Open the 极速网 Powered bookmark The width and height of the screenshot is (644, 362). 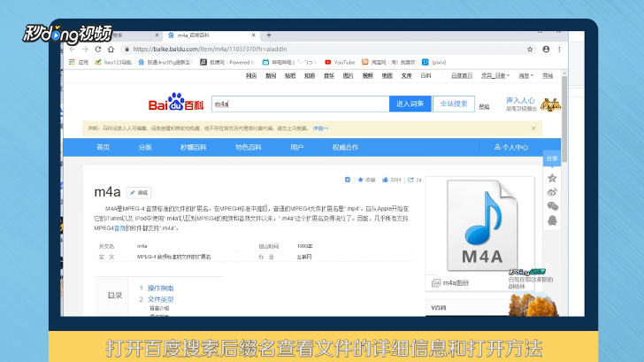click(x=227, y=63)
